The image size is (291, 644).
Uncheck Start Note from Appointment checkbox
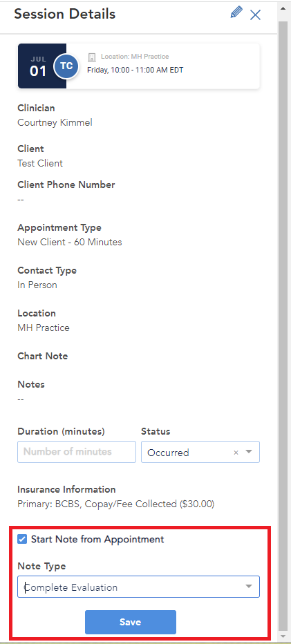point(22,539)
